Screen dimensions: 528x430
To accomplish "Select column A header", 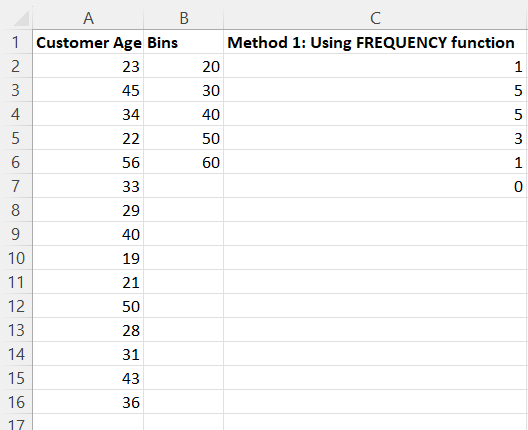I will [88, 18].
